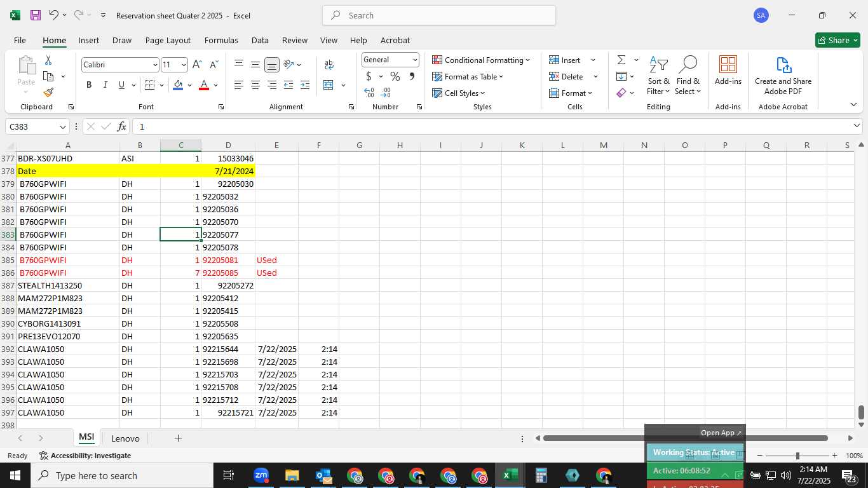Add a new sheet with plus button

click(178, 438)
